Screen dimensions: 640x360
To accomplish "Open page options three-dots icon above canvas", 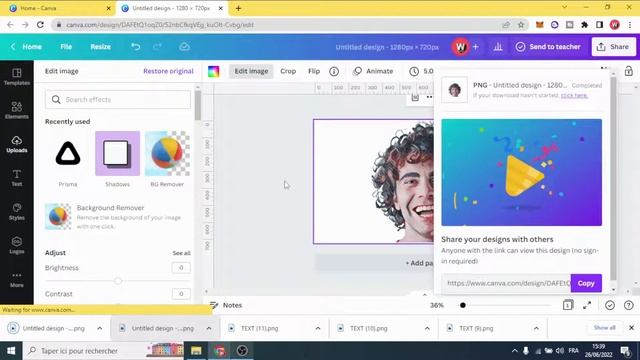I will pos(429,97).
